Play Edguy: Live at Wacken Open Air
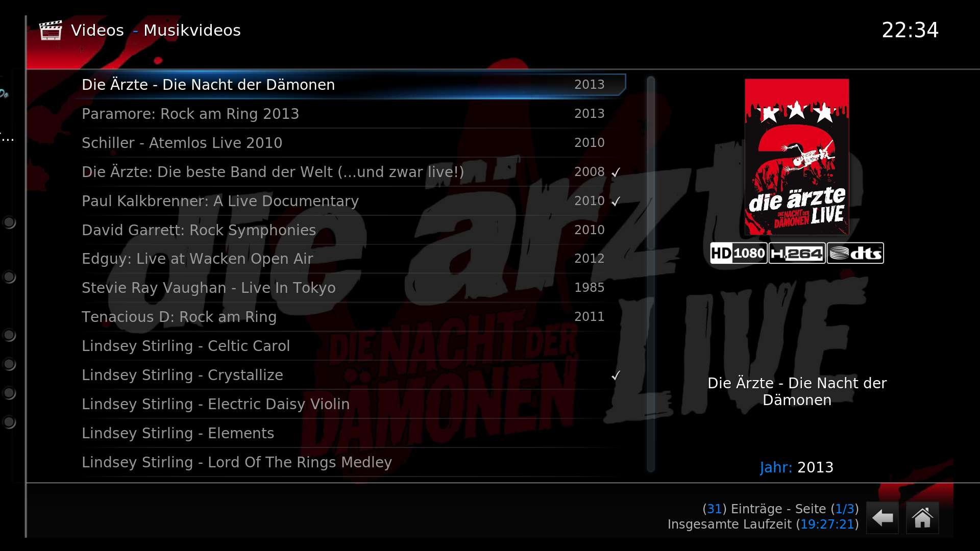The height and width of the screenshot is (551, 980). pos(352,259)
